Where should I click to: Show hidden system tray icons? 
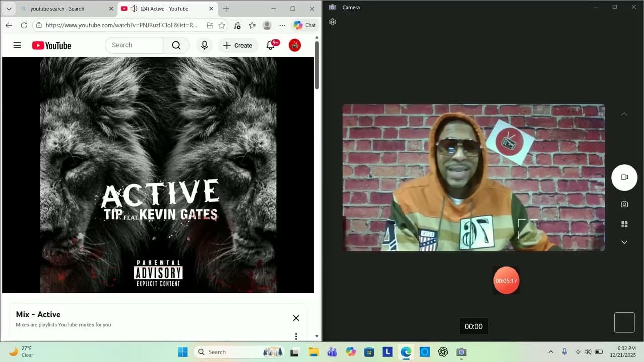tap(551, 352)
